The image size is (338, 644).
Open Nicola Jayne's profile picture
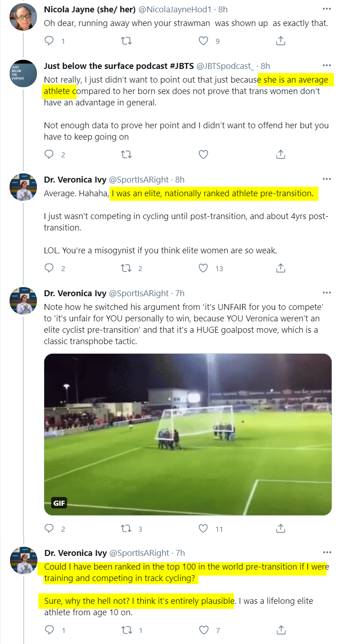[23, 17]
